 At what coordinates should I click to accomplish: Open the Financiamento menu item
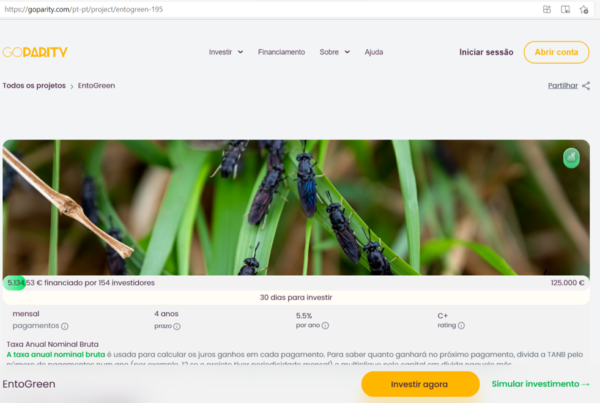click(x=281, y=52)
